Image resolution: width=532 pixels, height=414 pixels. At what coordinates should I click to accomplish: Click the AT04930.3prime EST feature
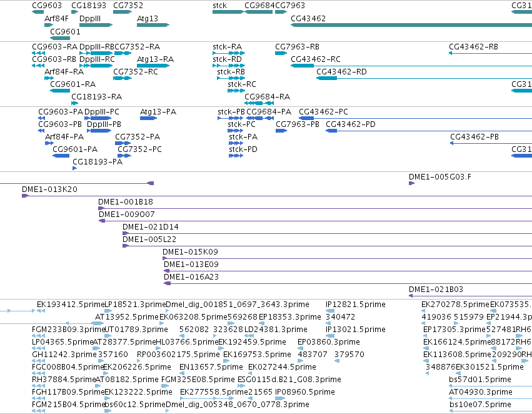pos(491,399)
